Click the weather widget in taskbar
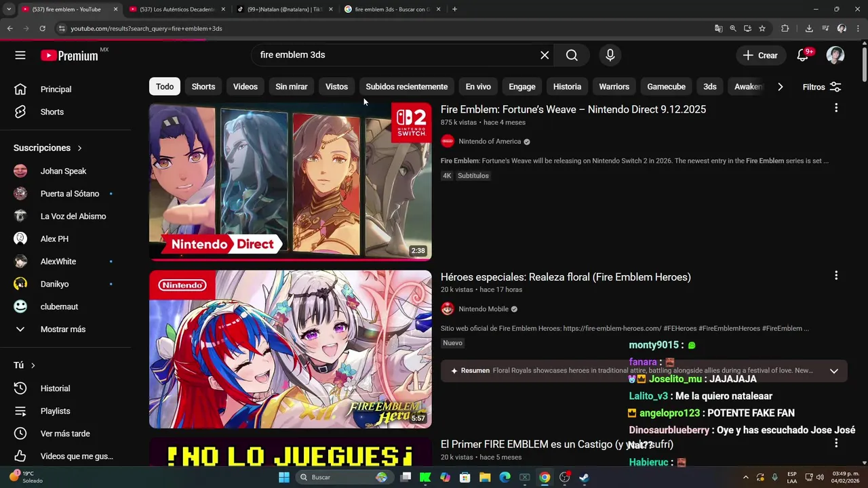868x488 pixels. click(26, 477)
